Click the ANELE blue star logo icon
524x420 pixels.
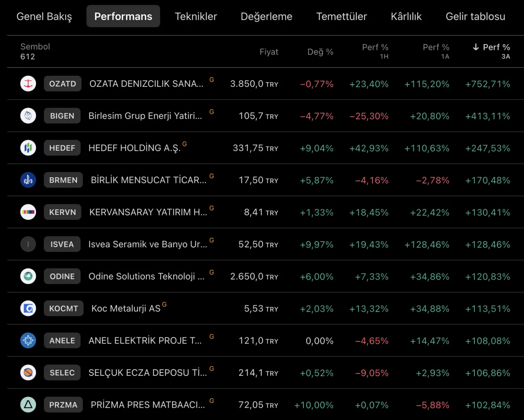click(28, 341)
